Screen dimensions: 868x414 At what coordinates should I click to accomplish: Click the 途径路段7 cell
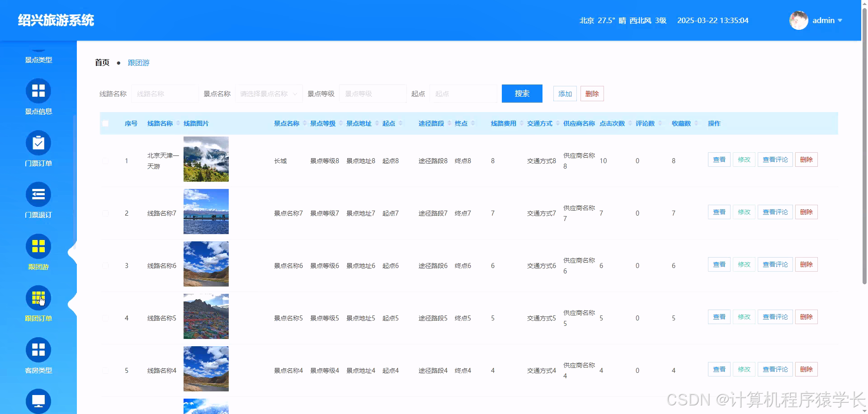coord(433,213)
